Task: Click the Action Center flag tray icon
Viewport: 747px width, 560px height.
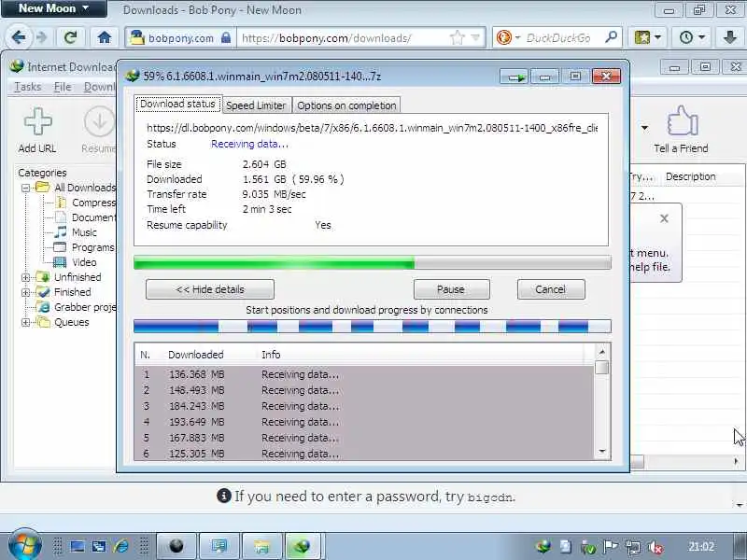Action: pos(610,547)
